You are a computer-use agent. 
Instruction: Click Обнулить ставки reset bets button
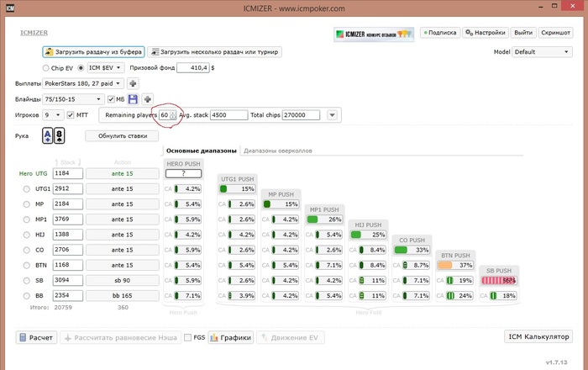coord(123,136)
